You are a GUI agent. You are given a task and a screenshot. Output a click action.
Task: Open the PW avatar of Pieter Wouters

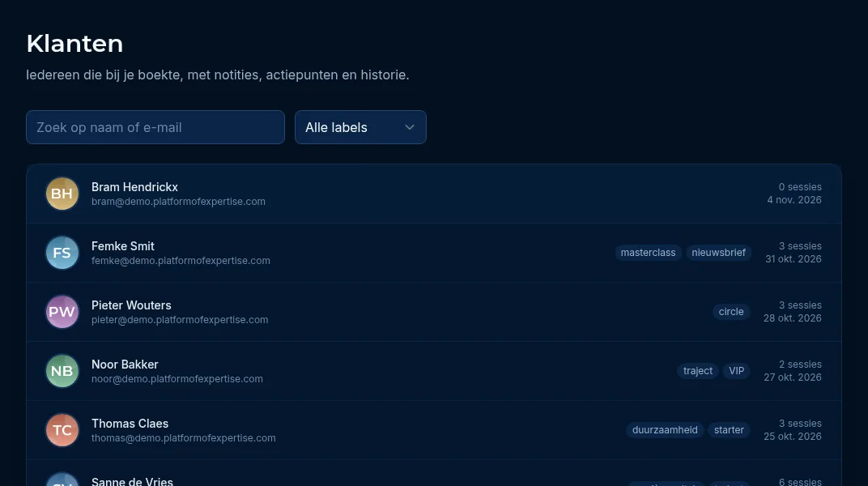pos(62,312)
